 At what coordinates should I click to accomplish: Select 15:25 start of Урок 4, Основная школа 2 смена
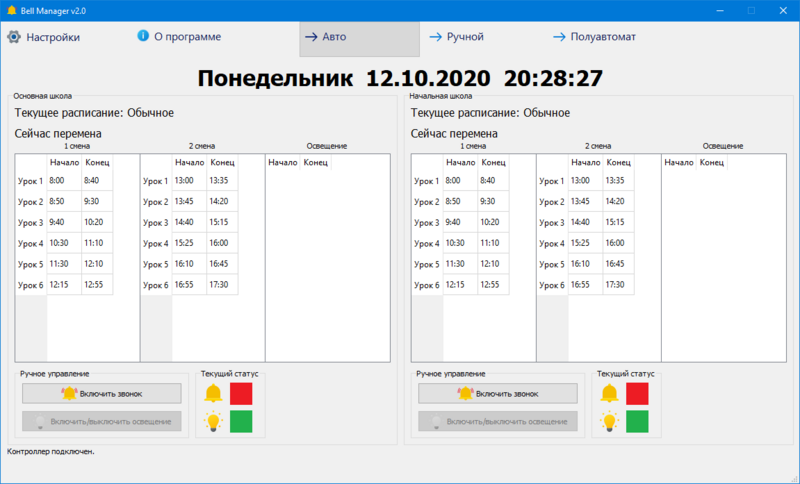(189, 243)
